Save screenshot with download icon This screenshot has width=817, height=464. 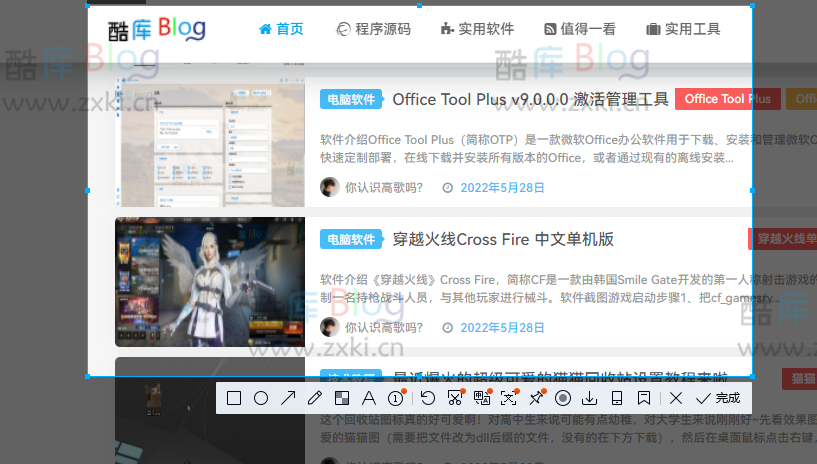(x=589, y=398)
